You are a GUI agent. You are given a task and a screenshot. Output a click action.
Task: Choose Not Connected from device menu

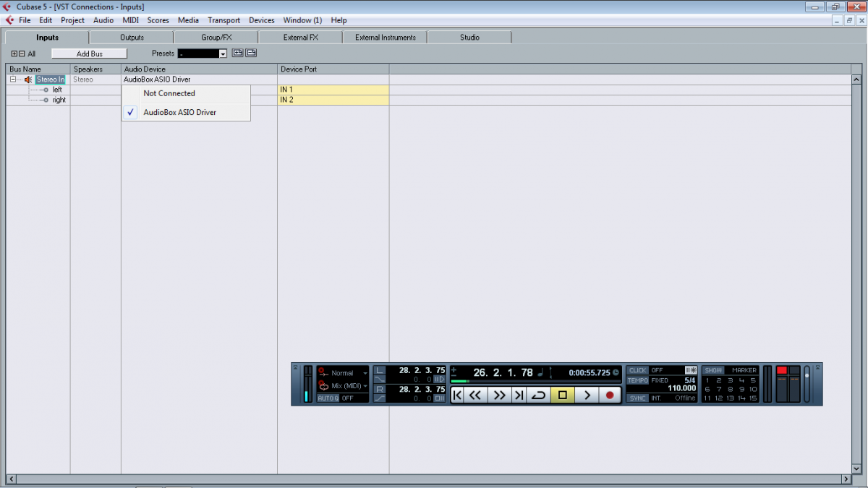tap(186, 93)
